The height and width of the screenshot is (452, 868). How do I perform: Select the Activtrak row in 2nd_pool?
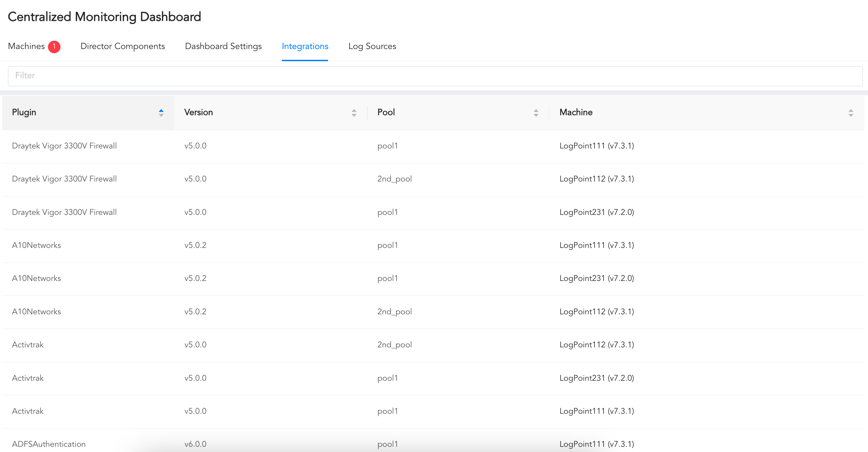pos(28,345)
